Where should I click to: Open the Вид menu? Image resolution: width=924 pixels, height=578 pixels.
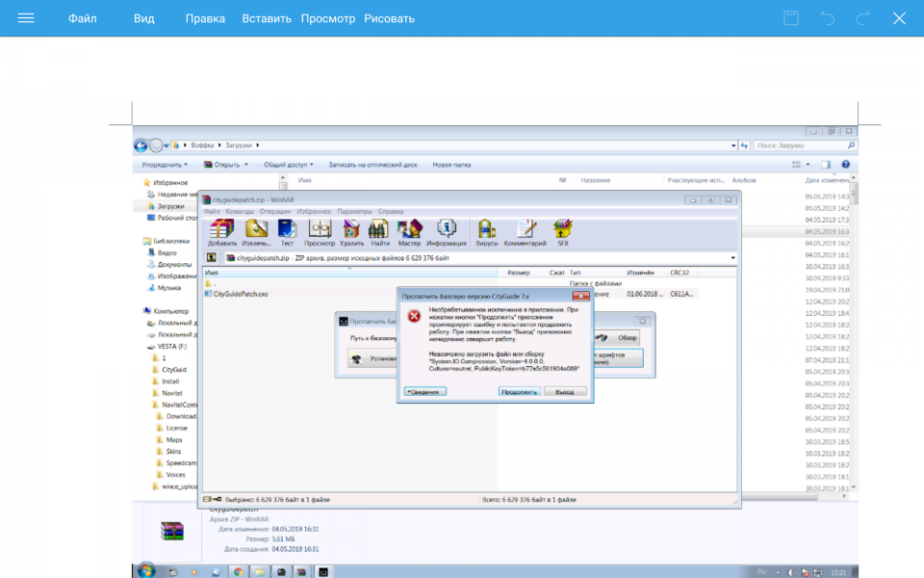click(x=143, y=18)
